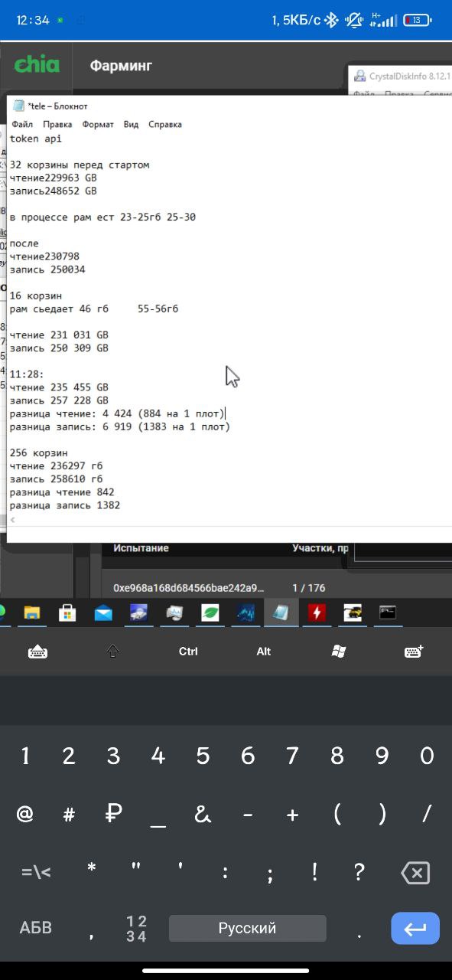
Task: Open the Правка menu in Notepad
Action: pos(57,124)
